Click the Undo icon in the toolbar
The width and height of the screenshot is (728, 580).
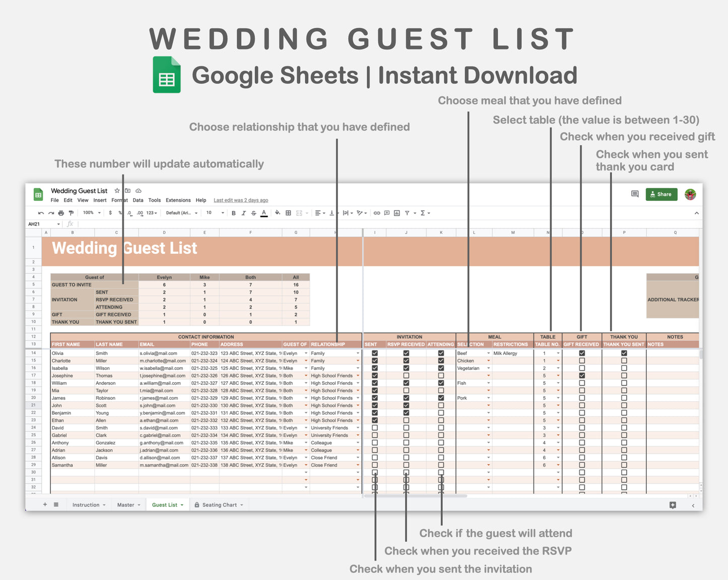(41, 212)
